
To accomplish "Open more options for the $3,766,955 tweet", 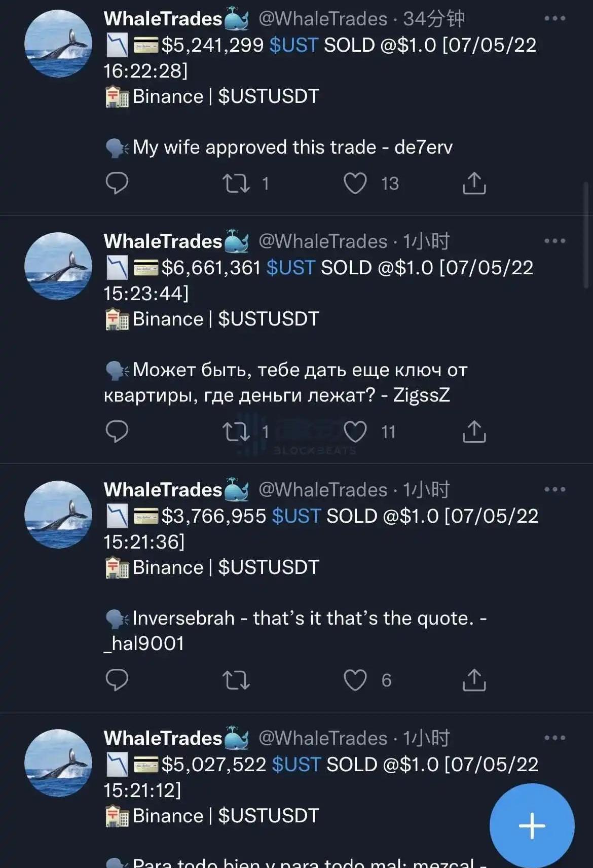I will click(x=554, y=490).
